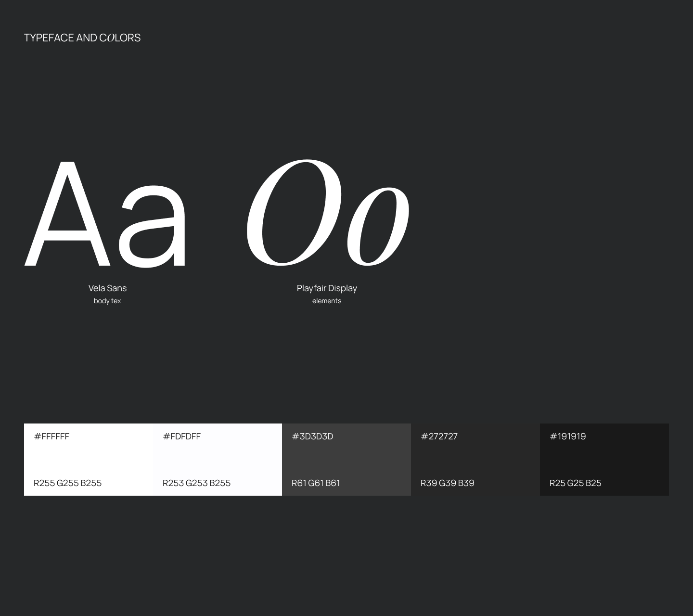Select the Vela Sans font label
This screenshot has height=616, width=693.
[107, 288]
